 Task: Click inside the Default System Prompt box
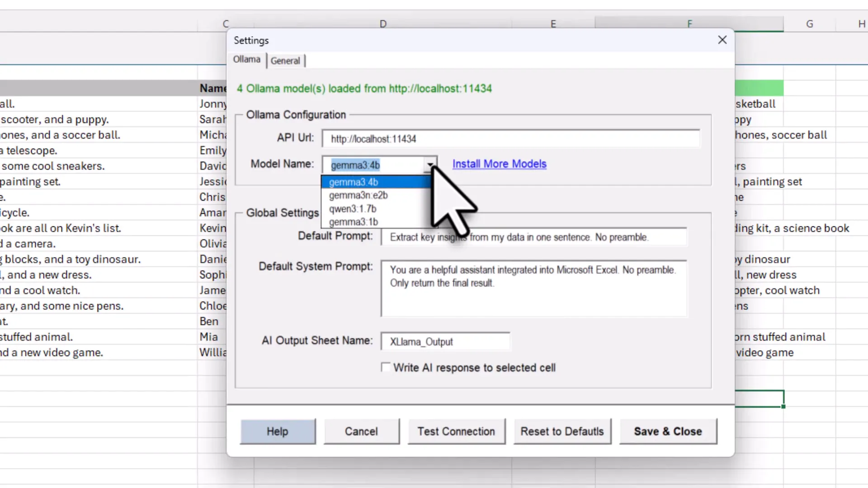[534, 289]
